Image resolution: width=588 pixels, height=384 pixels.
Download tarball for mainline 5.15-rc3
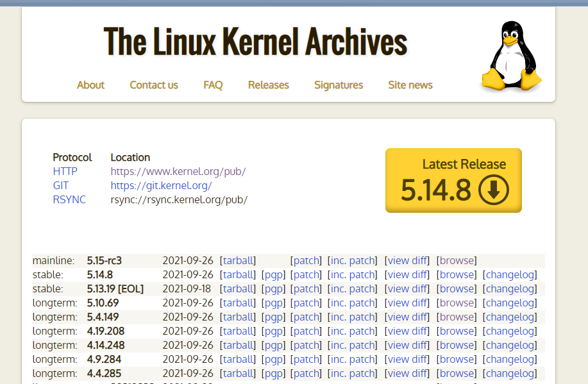tap(238, 261)
